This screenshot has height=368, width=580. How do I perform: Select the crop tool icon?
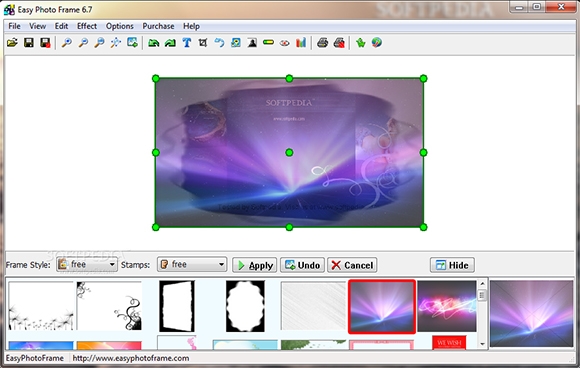[203, 43]
